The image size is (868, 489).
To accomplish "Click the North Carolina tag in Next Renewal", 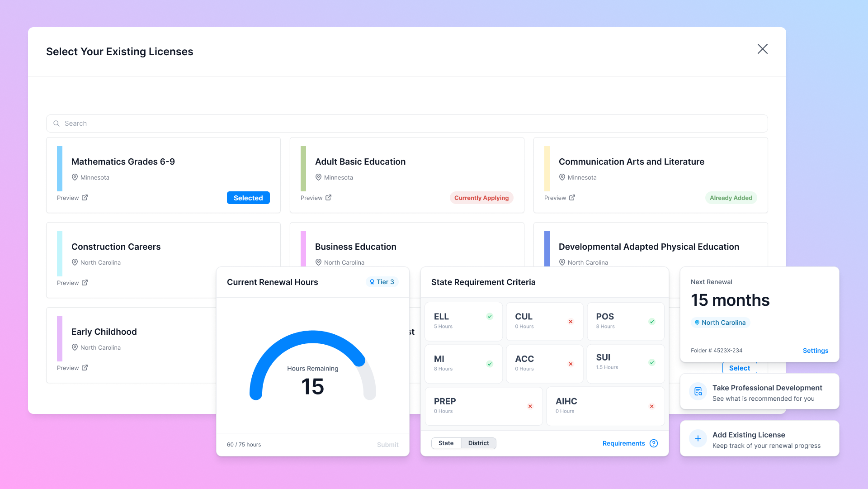I will (x=720, y=323).
